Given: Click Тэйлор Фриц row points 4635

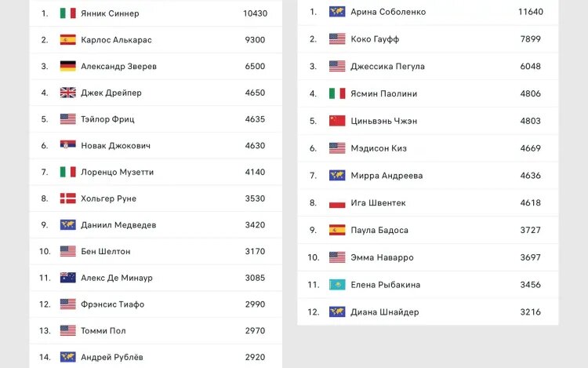Looking at the screenshot, I should point(255,119).
